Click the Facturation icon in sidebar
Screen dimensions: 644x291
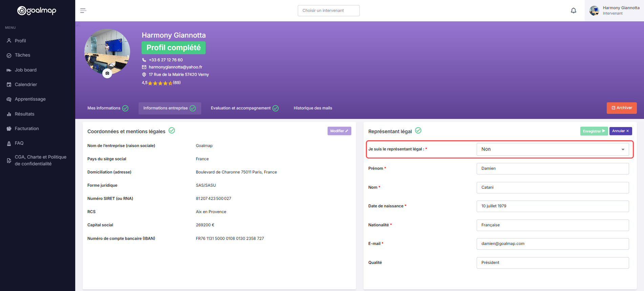(x=9, y=129)
